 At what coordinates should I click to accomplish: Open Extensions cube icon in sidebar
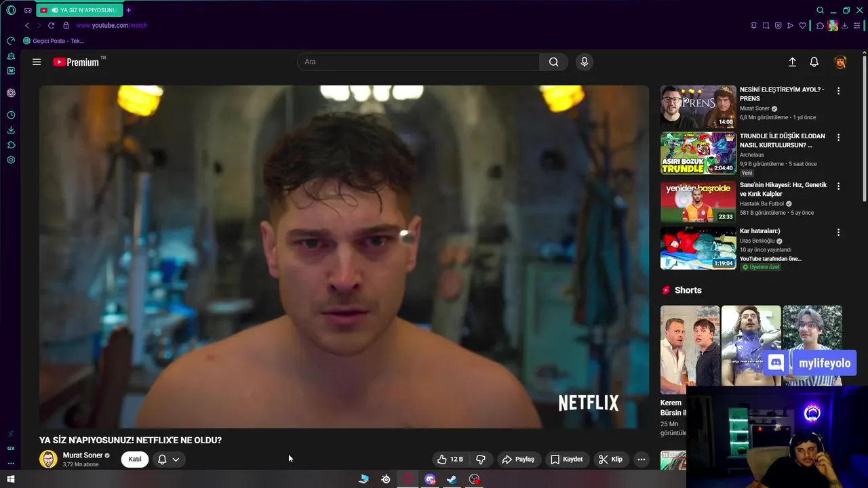pos(11,145)
